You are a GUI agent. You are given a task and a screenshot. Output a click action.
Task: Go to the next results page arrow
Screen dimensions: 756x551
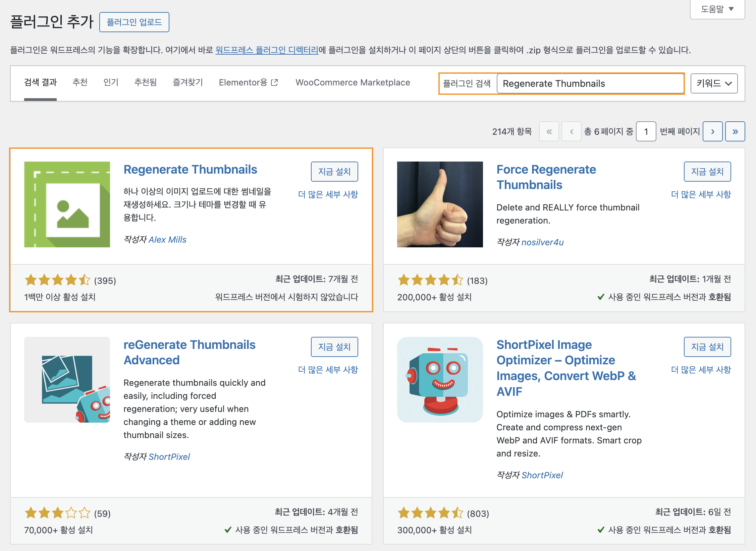click(x=712, y=131)
